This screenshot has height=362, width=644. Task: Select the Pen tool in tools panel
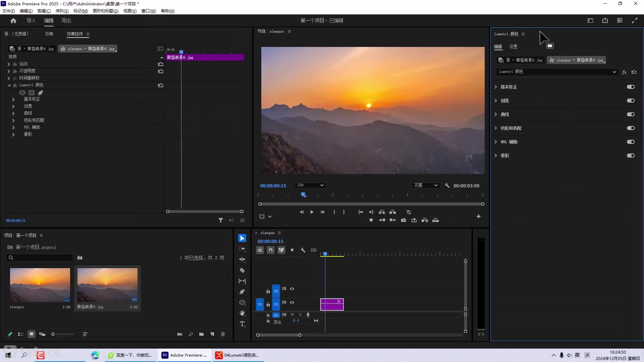(242, 292)
